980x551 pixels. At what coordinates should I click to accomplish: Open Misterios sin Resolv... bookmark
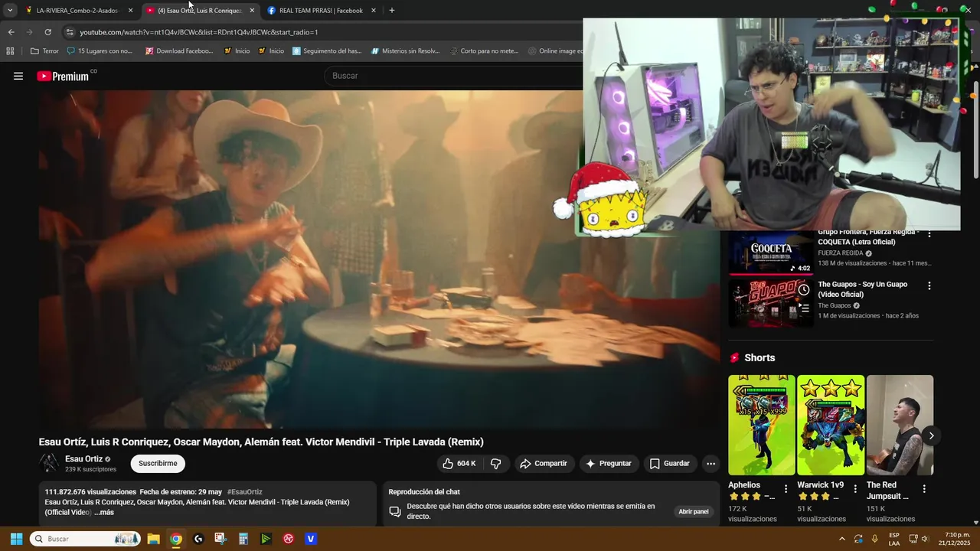coord(406,51)
